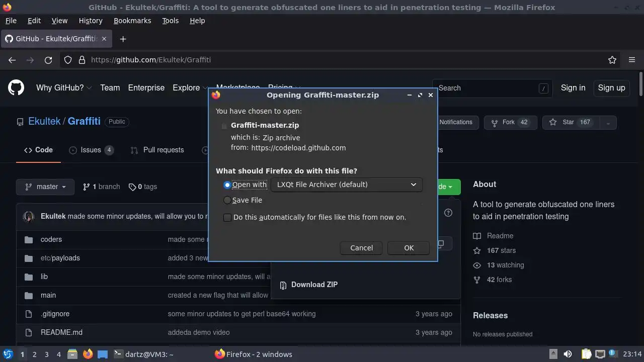The image size is (644, 362).
Task: Click the Fork button
Action: [x=510, y=123]
